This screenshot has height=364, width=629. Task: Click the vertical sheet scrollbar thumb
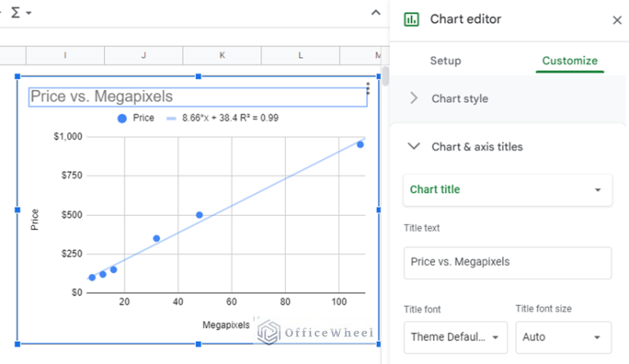click(386, 76)
